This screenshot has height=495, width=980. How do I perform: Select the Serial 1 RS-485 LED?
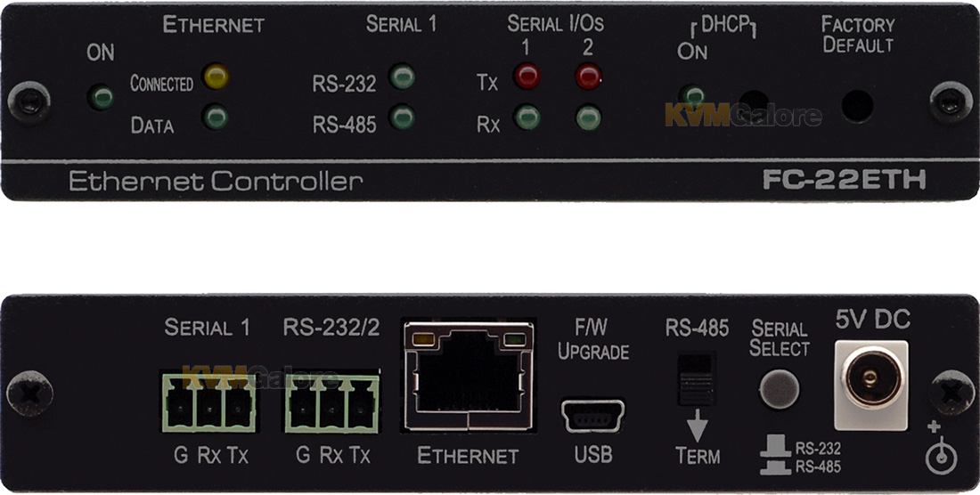(x=402, y=117)
